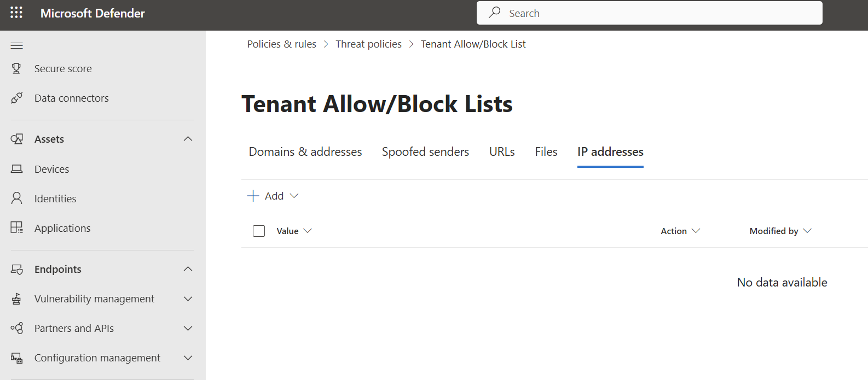The height and width of the screenshot is (380, 868).
Task: Open the Modified by column dropdown
Action: pyautogui.click(x=807, y=231)
